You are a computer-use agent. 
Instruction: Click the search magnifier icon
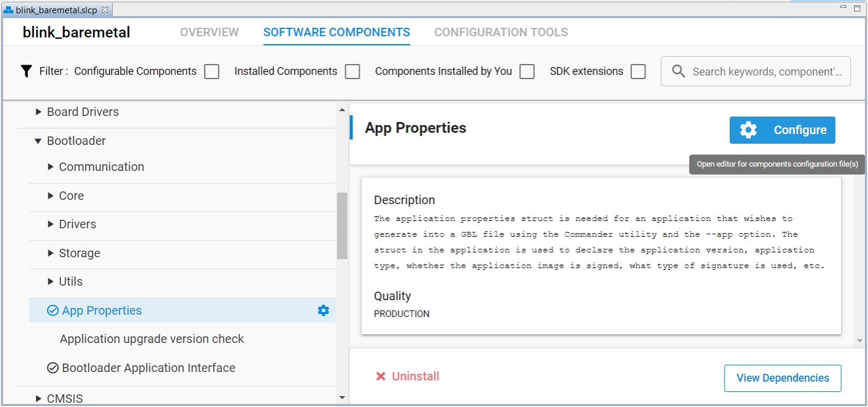pos(678,71)
